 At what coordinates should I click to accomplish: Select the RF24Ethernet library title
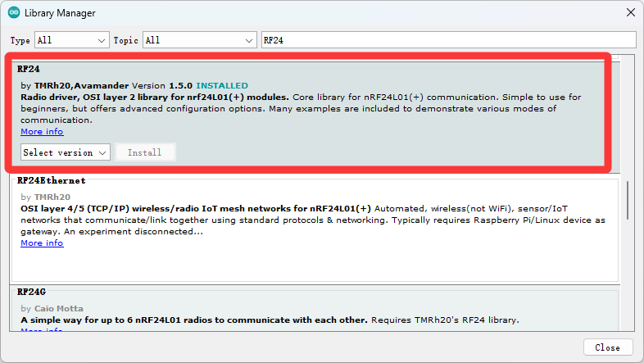click(x=52, y=180)
